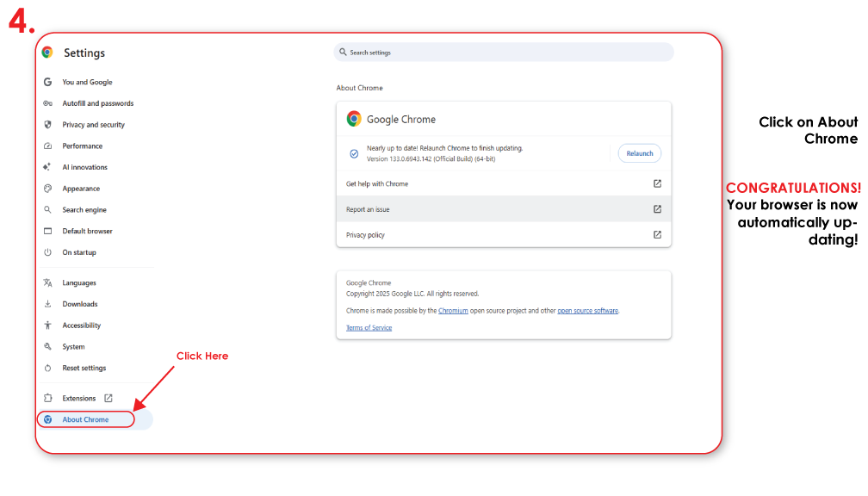Relaunch Chrome to finish updating

coord(639,153)
